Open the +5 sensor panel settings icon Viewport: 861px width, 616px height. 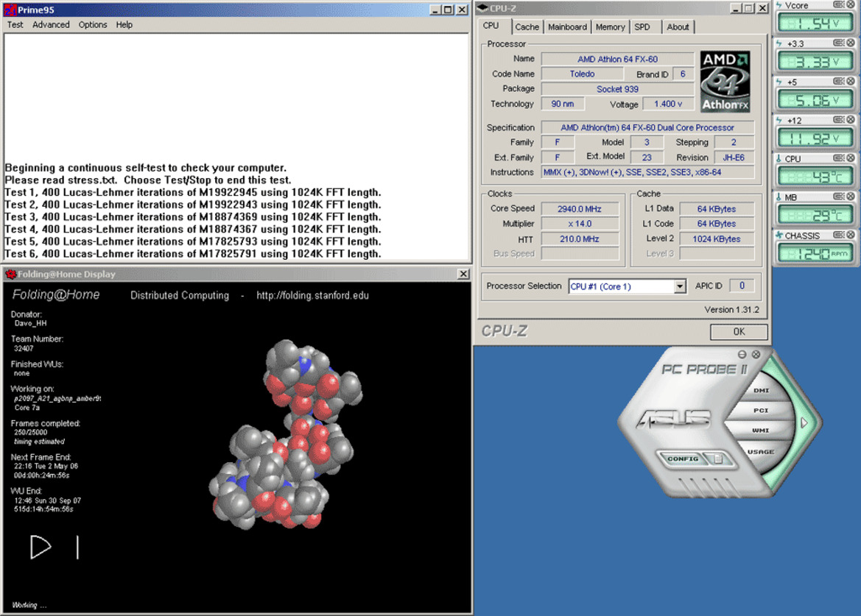838,81
